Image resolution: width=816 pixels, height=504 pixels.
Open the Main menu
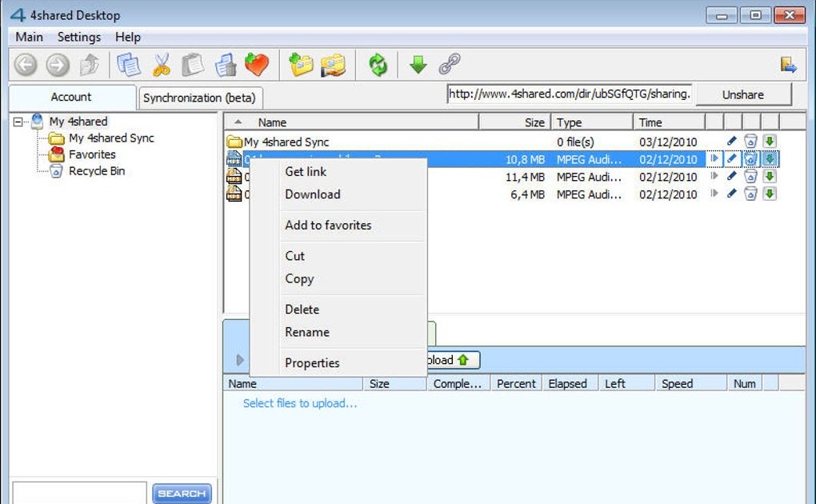pos(29,37)
